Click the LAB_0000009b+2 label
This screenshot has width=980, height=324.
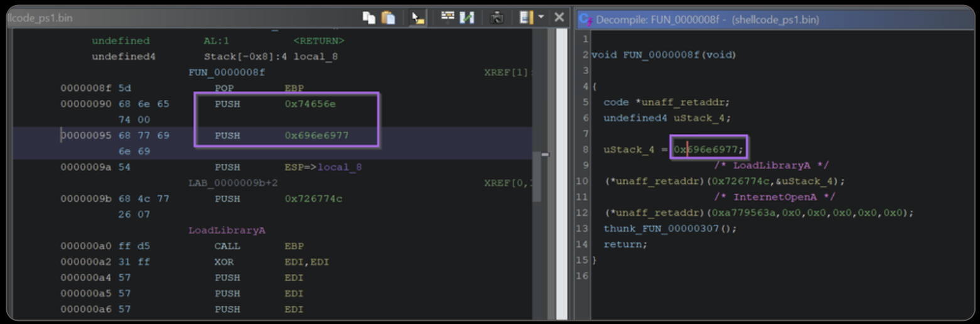coord(234,183)
